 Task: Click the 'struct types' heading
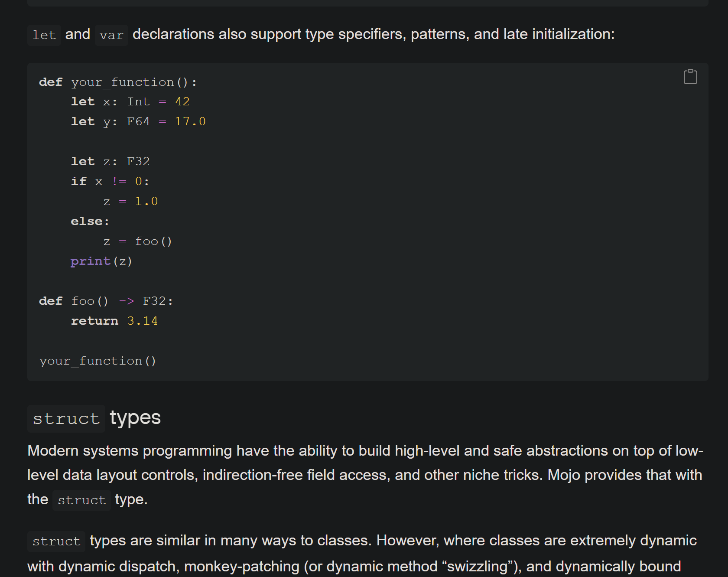pos(94,418)
